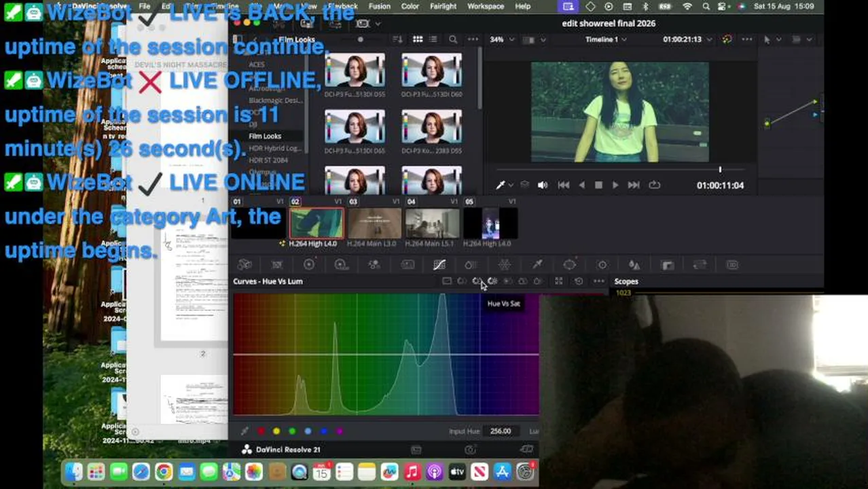Open the Timeline 1 dropdown
The width and height of the screenshot is (868, 489).
[606, 39]
